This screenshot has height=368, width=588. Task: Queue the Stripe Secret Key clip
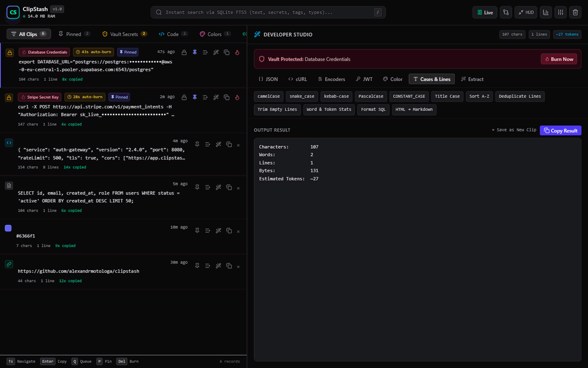[x=205, y=97]
